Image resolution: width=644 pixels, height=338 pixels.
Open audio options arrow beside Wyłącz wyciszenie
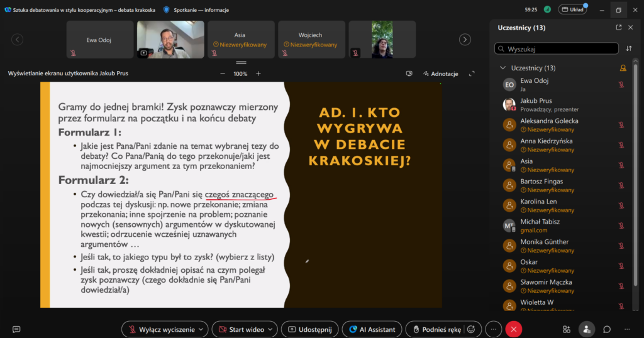(201, 329)
